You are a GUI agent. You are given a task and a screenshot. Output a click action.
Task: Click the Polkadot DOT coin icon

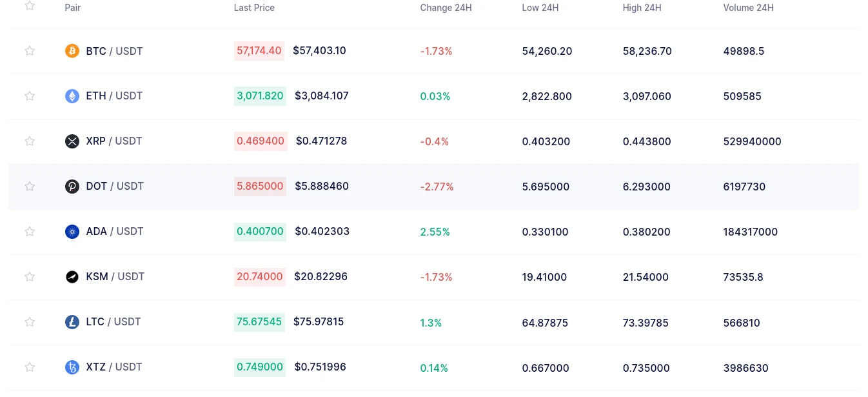pyautogui.click(x=72, y=187)
